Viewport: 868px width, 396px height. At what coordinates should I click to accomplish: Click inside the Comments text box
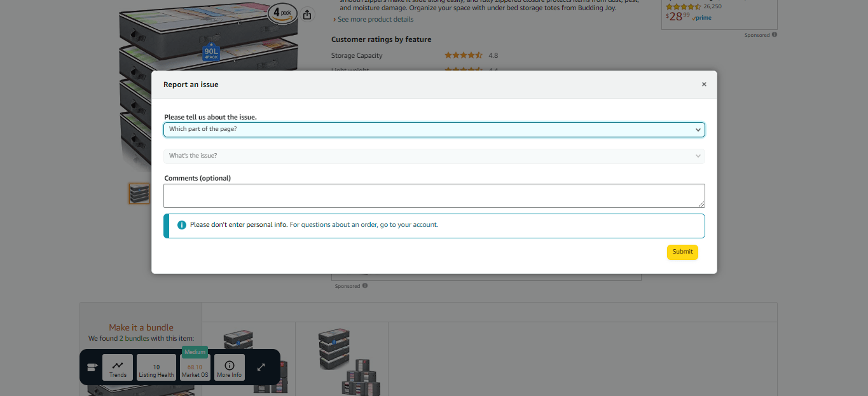[434, 196]
